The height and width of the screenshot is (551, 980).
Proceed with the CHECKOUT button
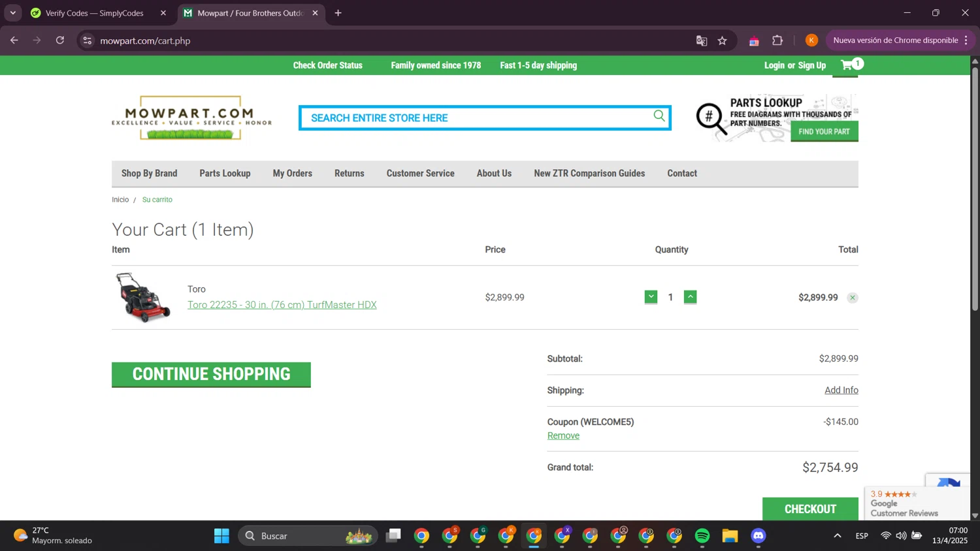[810, 509]
